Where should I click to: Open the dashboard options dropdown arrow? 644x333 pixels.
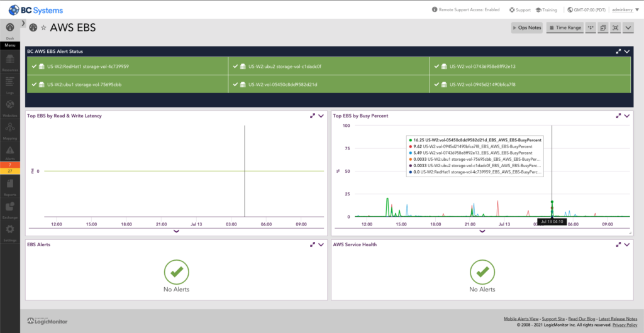(x=628, y=28)
